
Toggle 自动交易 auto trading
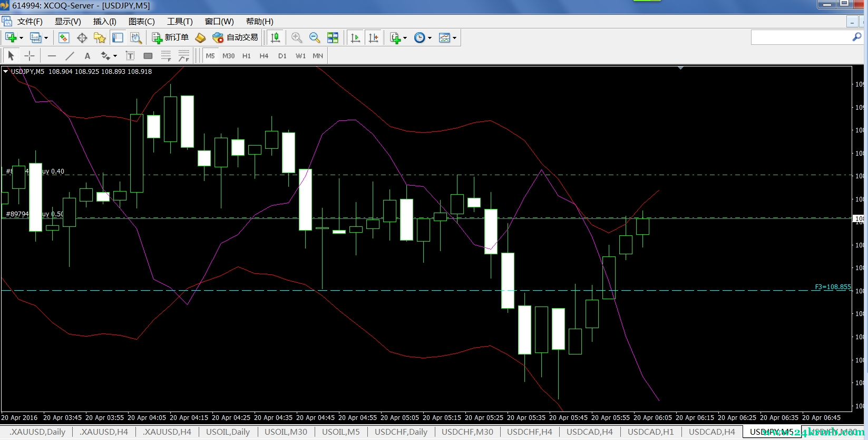[x=235, y=37]
